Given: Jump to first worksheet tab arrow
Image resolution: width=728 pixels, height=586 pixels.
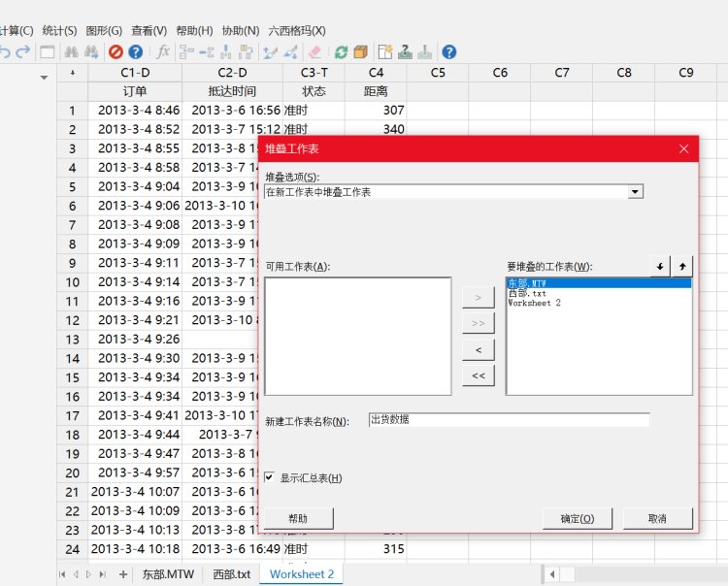Looking at the screenshot, I should pos(62,574).
